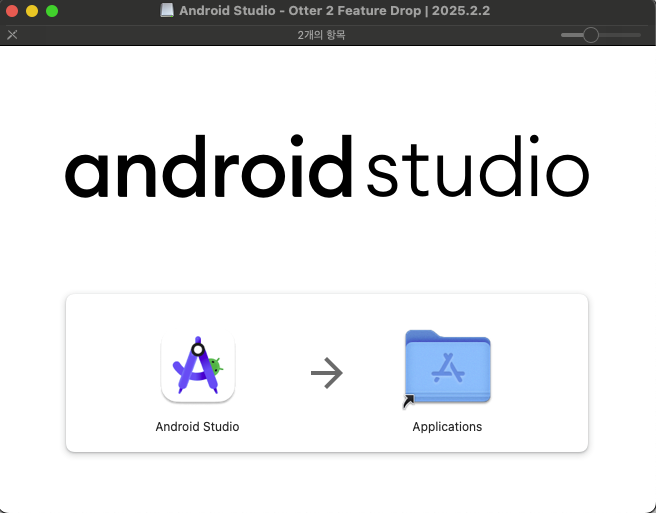Image resolution: width=656 pixels, height=513 pixels.
Task: Close the installer window with red button
Action: [x=12, y=11]
